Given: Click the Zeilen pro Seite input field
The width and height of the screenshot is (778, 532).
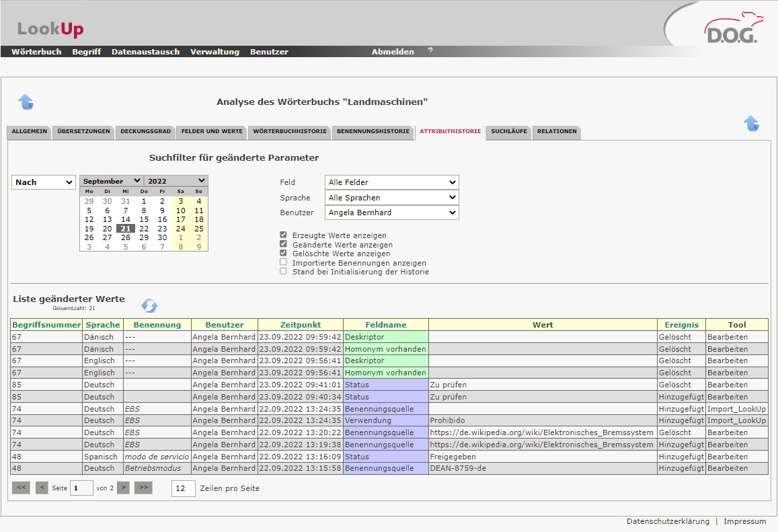Looking at the screenshot, I should 183,488.
